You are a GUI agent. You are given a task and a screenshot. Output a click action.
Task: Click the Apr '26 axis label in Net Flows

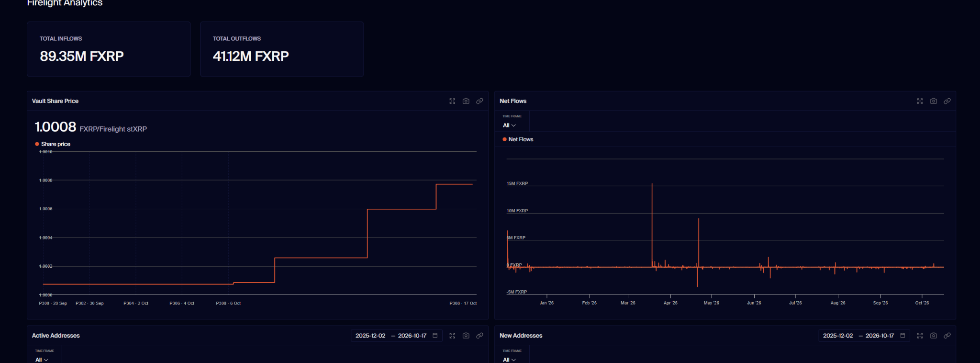pos(670,303)
